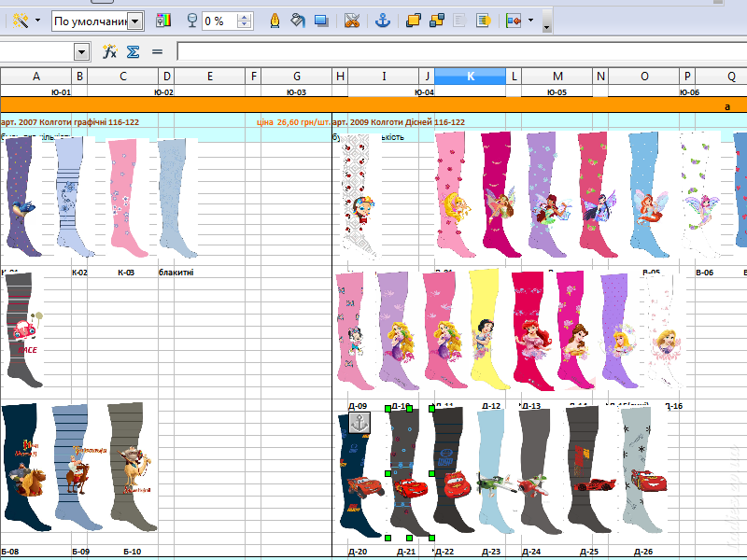Click the 'К-03' label cell
The width and height of the screenshot is (747, 560).
tap(126, 273)
